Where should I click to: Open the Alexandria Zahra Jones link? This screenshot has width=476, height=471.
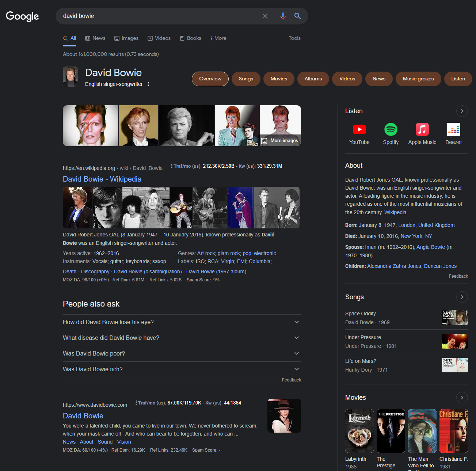[394, 266]
